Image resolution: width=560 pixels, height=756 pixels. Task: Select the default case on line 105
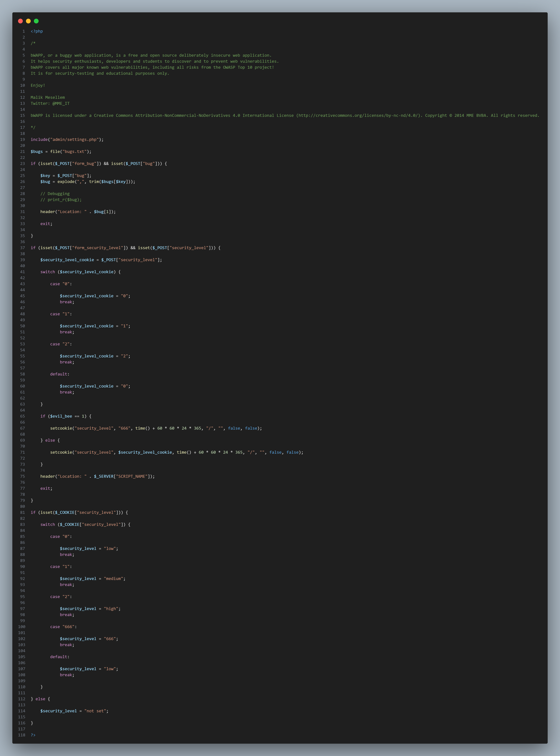[x=59, y=657]
